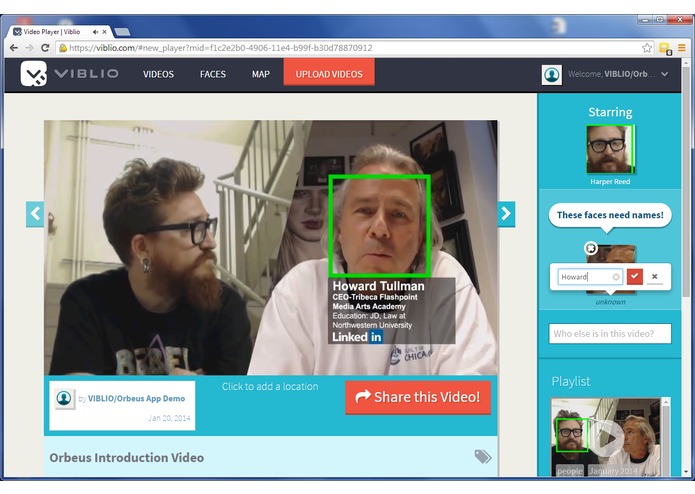Viewport: 695px width, 494px height.
Task: Remove the unknown face with X badge
Action: 591,248
